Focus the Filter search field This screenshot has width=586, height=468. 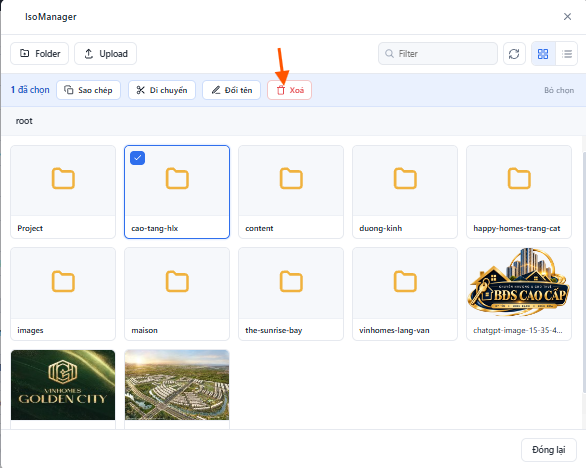[438, 54]
